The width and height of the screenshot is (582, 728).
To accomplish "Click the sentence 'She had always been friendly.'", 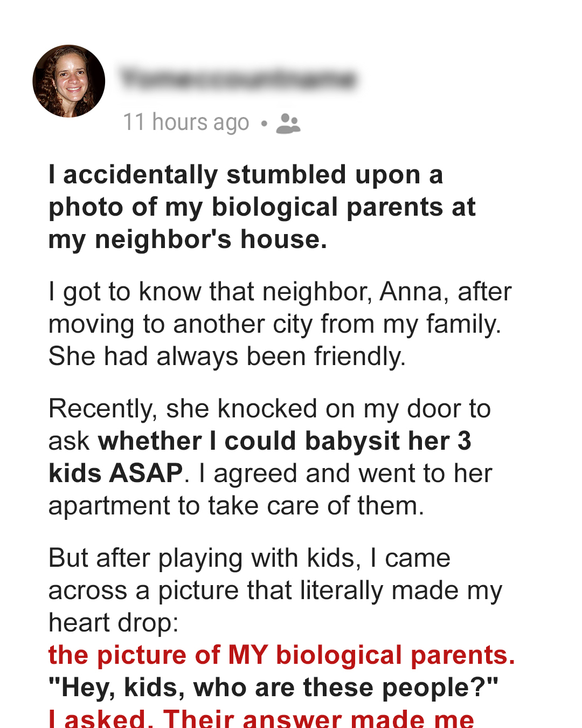I will pos(227,356).
